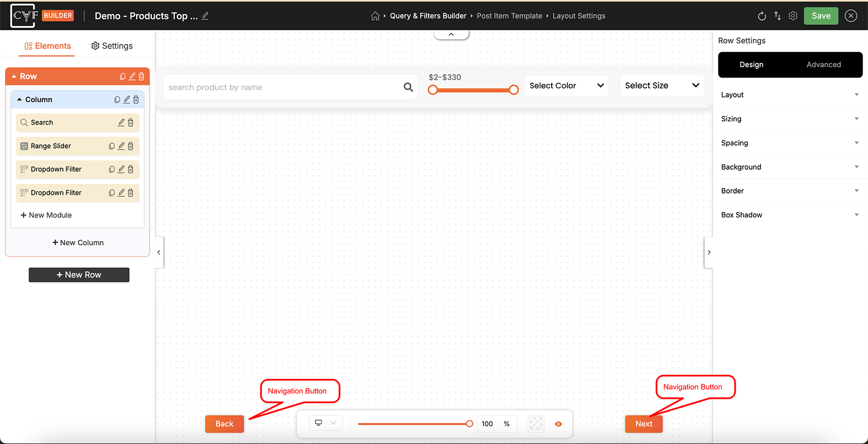Expand the Background settings section
The height and width of the screenshot is (444, 868).
pyautogui.click(x=790, y=167)
